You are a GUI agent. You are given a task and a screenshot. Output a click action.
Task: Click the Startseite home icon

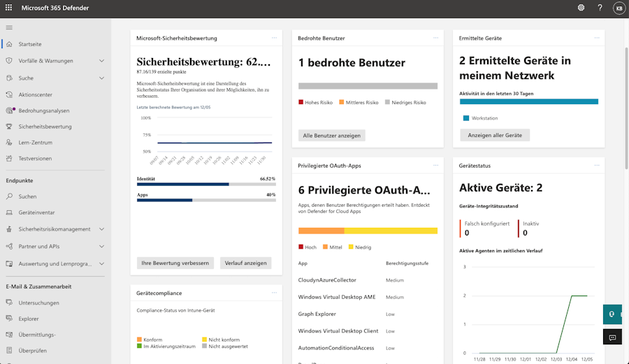point(9,44)
